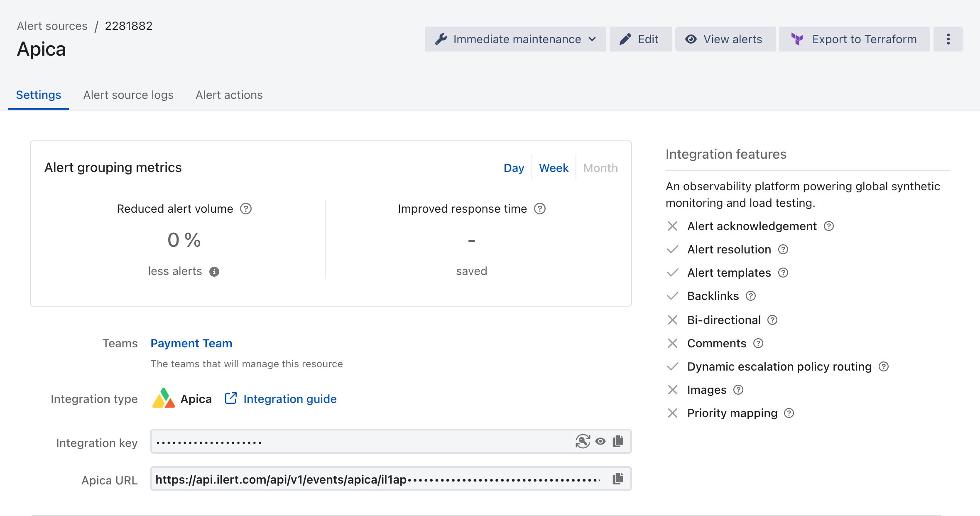This screenshot has width=980, height=516.
Task: Click help icon beside Reduced alert volume
Action: tap(246, 209)
